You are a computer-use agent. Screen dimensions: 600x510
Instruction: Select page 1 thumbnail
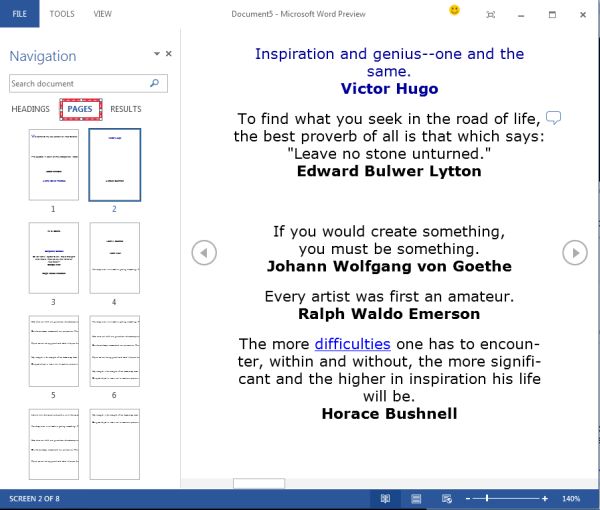pyautogui.click(x=54, y=165)
